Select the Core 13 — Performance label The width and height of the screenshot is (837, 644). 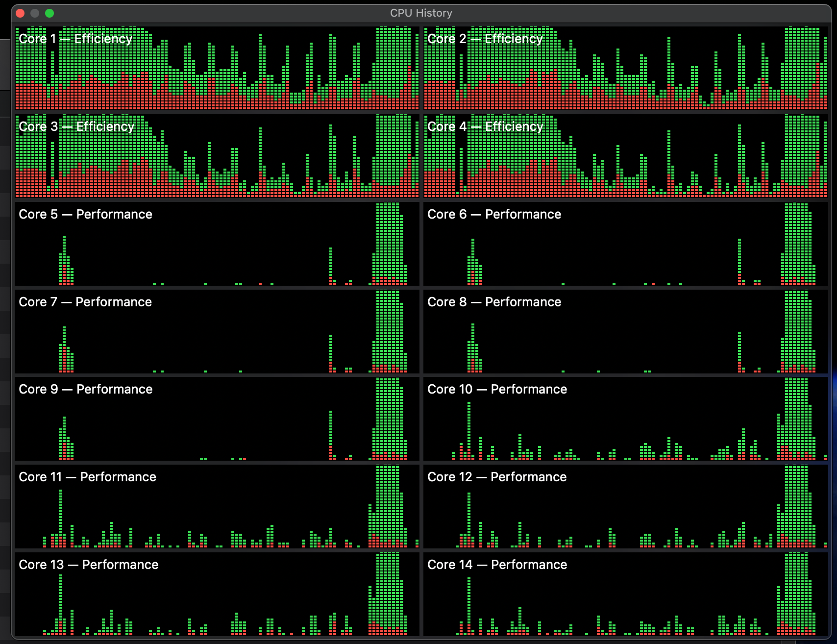click(x=88, y=565)
